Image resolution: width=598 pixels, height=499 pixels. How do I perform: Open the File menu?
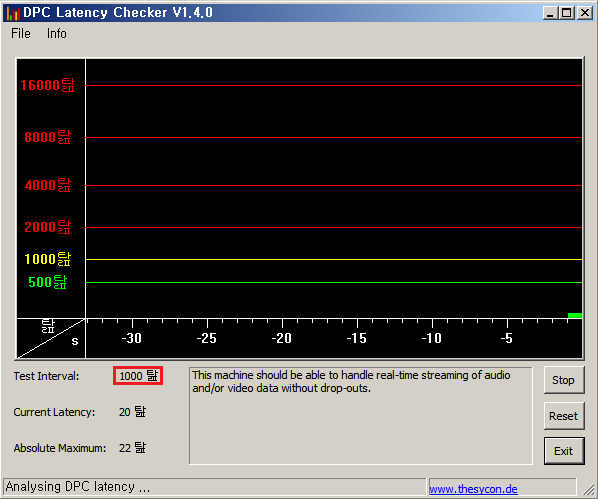pos(21,34)
